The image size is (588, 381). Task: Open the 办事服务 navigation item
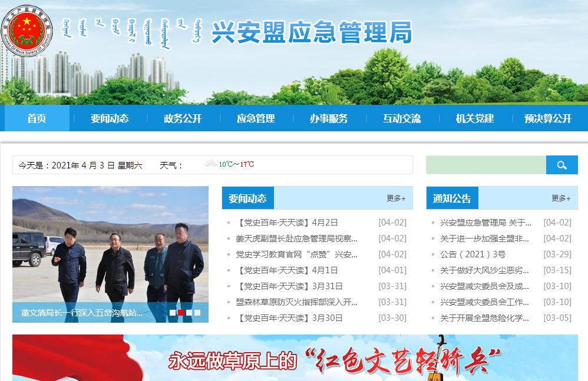click(x=329, y=118)
